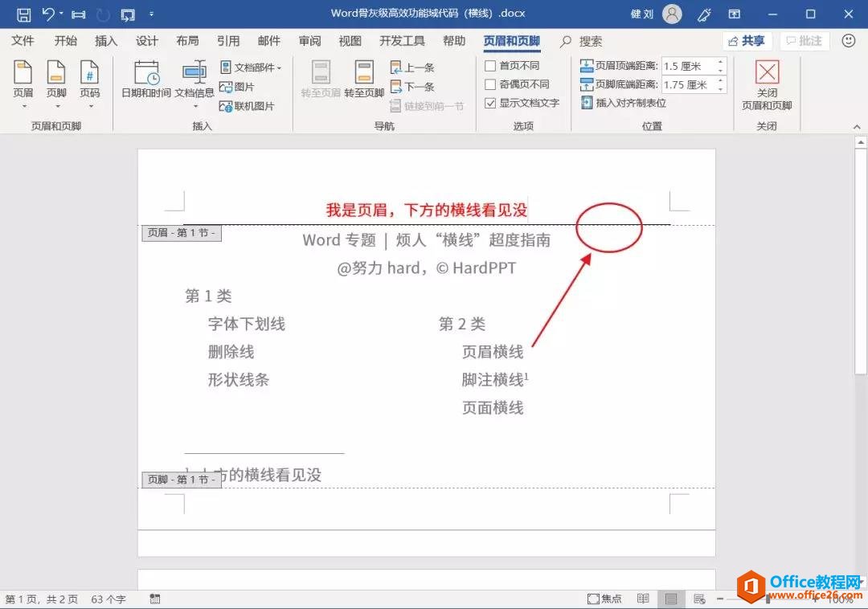Expand the 文档部件 dropdown
868x609 pixels.
[251, 67]
